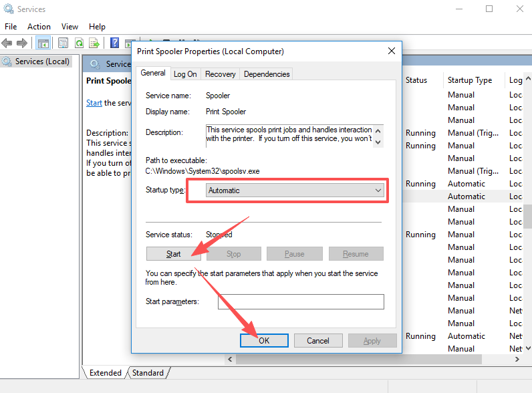Click the vertical scrollbar up arrow
This screenshot has width=532, height=393.
528,78
